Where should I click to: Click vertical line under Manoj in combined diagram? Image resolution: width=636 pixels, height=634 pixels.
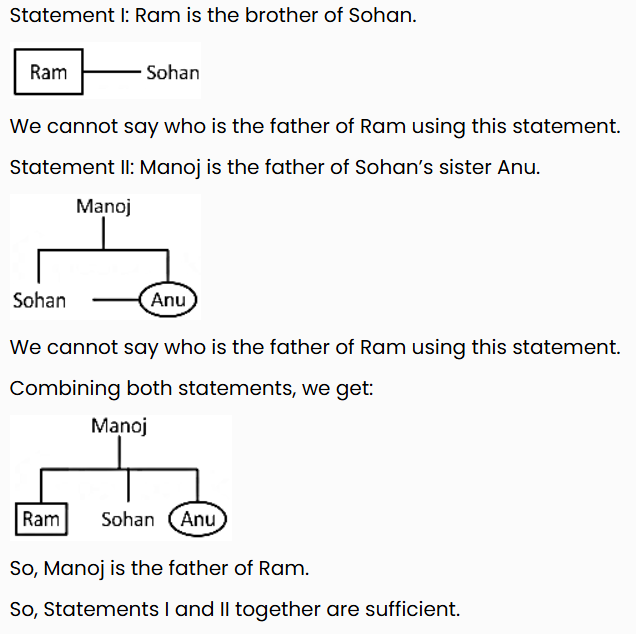[x=119, y=453]
